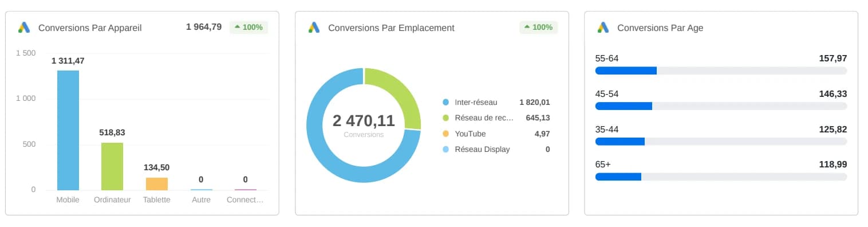Image resolution: width=868 pixels, height=227 pixels.
Task: Click the Inter-réseau legend label
Action: 476,103
